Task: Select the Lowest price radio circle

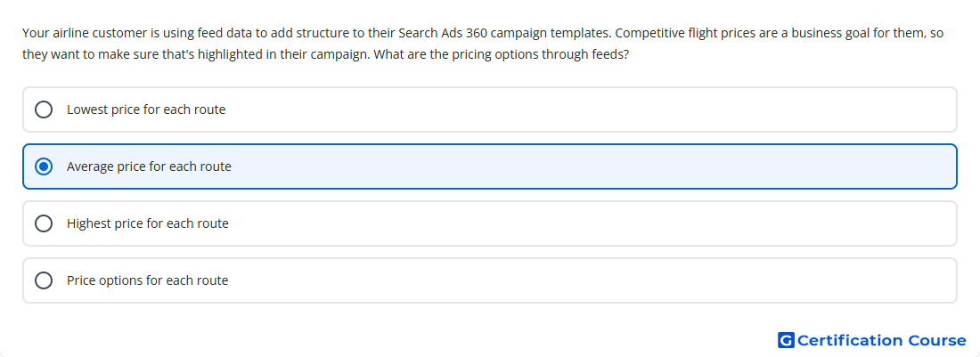Action: (x=44, y=110)
